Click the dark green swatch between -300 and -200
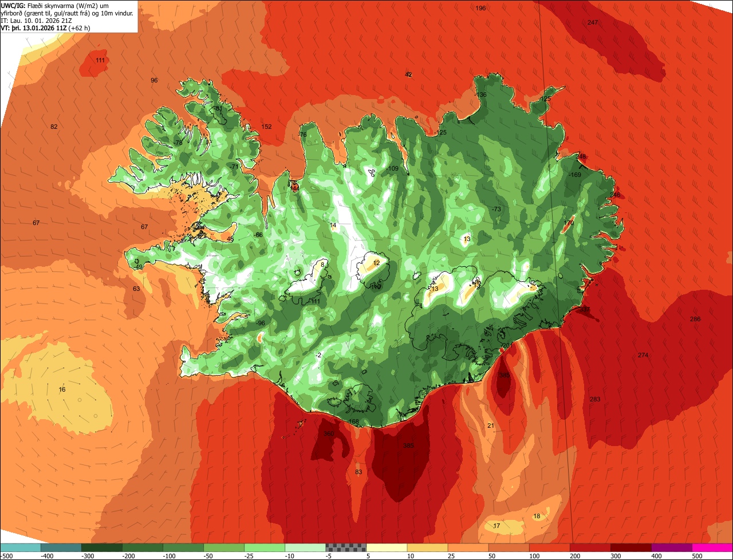 tap(101, 547)
